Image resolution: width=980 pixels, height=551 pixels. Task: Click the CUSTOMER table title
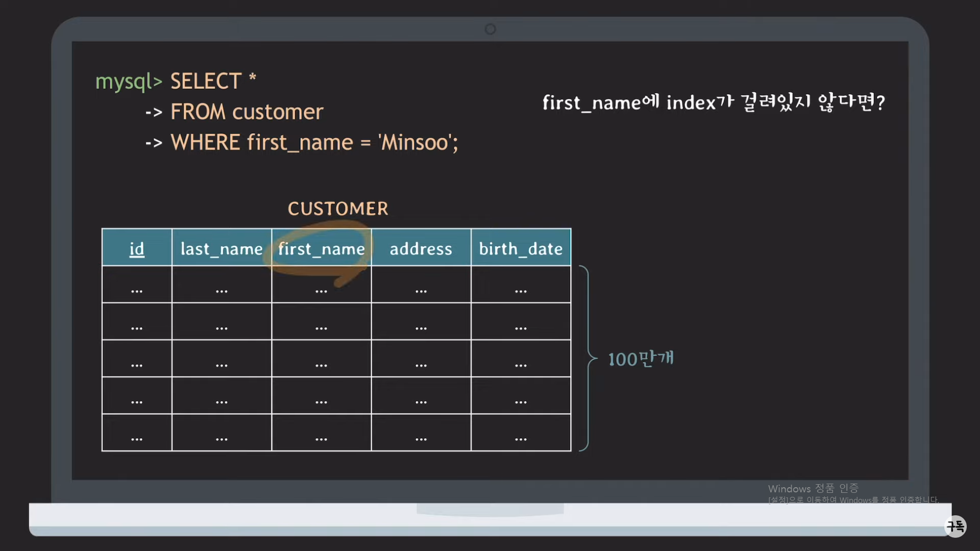(x=338, y=209)
